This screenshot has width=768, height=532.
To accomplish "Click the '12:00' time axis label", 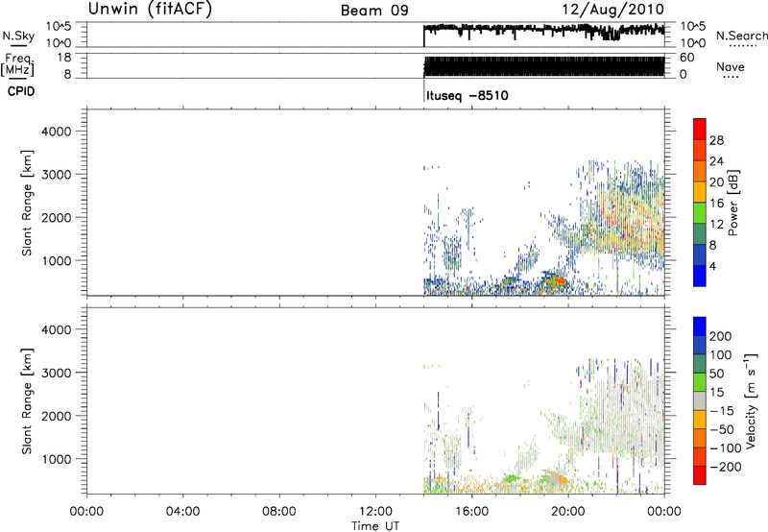I will pyautogui.click(x=375, y=512).
